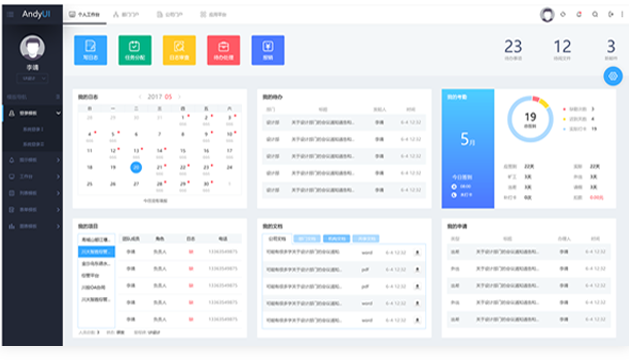Expand the sidebar group with bar-chart icon
Viewport: 629px width, 360px height.
click(32, 226)
